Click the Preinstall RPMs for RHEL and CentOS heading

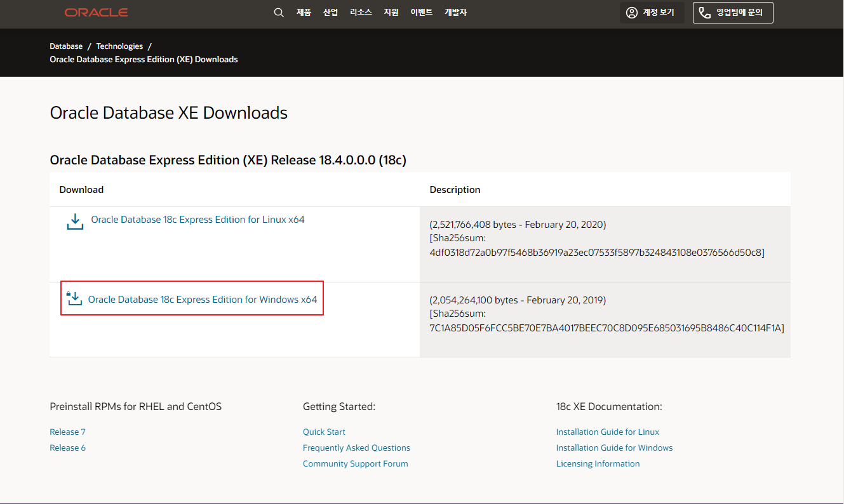[x=136, y=407]
